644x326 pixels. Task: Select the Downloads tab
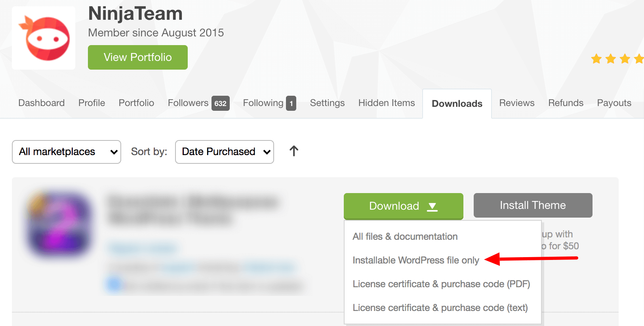(457, 104)
